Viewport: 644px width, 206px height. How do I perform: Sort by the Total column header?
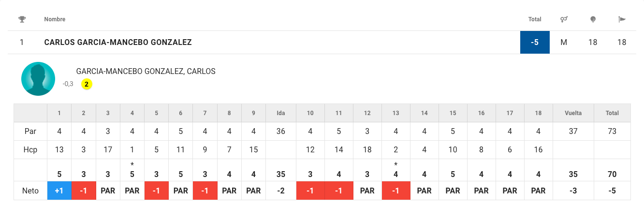click(535, 19)
